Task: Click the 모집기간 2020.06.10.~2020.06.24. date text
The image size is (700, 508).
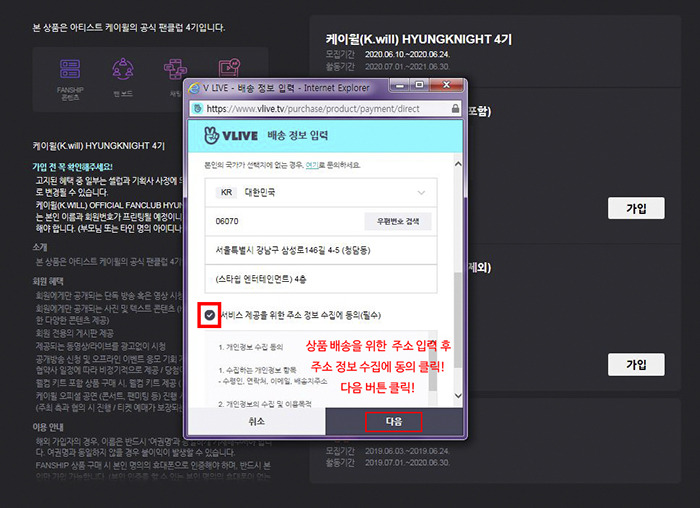Action: (x=388, y=54)
